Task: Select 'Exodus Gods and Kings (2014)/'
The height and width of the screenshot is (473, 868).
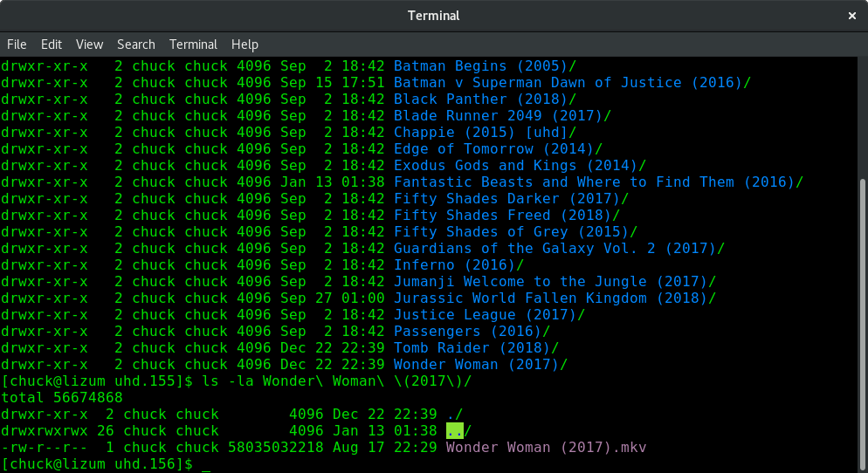Action: (x=520, y=166)
